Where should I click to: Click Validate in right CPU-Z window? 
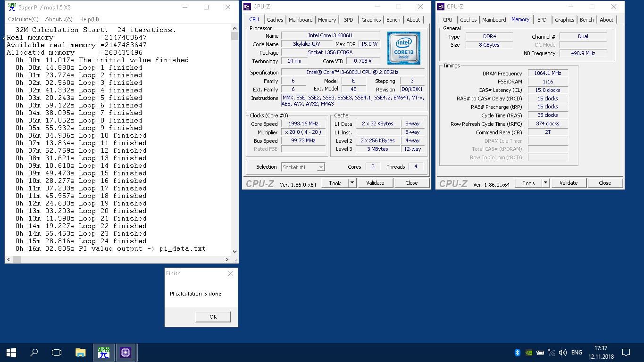point(569,183)
